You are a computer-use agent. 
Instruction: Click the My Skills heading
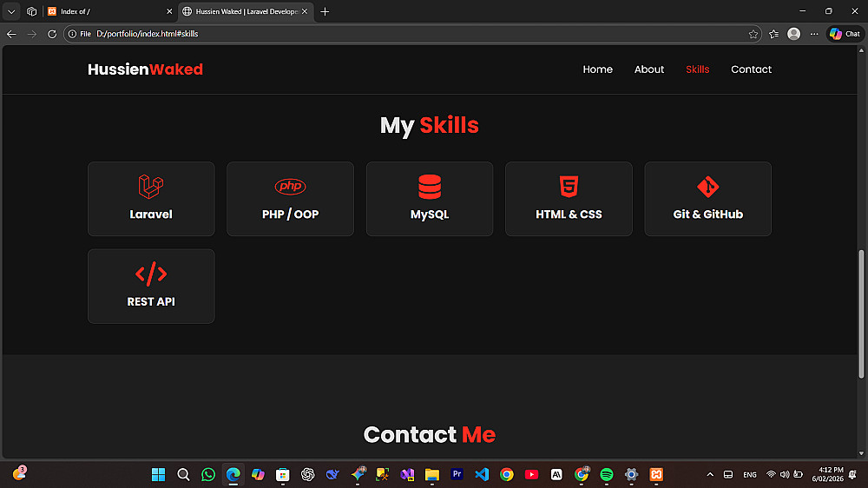point(429,125)
